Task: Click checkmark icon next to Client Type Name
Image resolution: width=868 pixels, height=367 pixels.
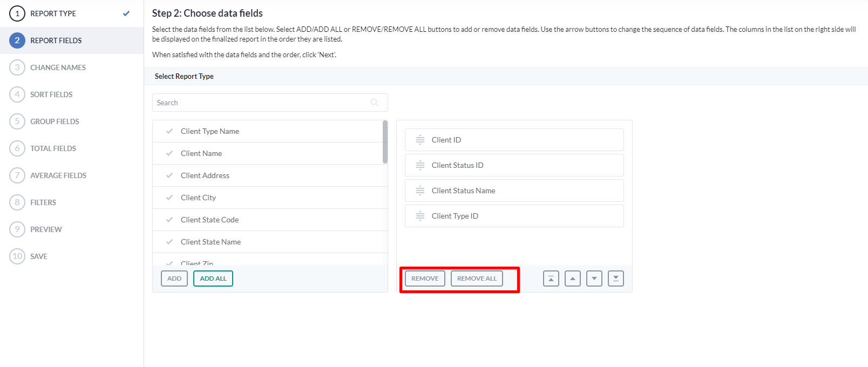Action: pos(169,131)
